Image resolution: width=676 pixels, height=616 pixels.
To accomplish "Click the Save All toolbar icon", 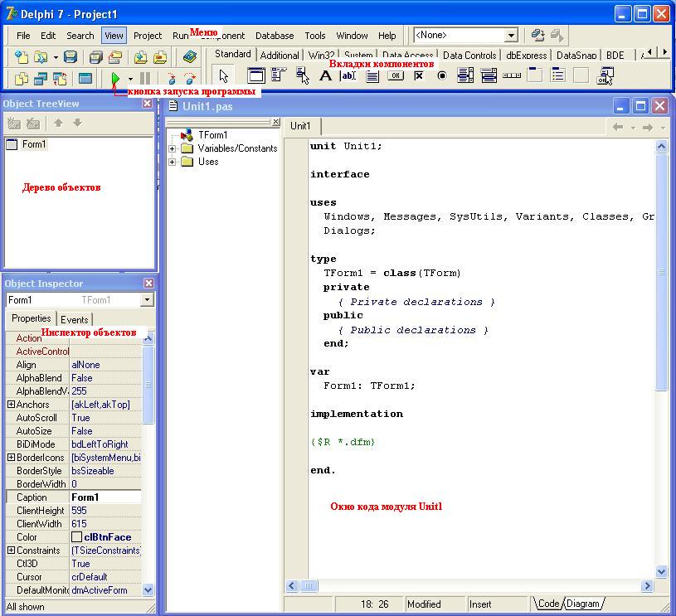I will [x=95, y=57].
